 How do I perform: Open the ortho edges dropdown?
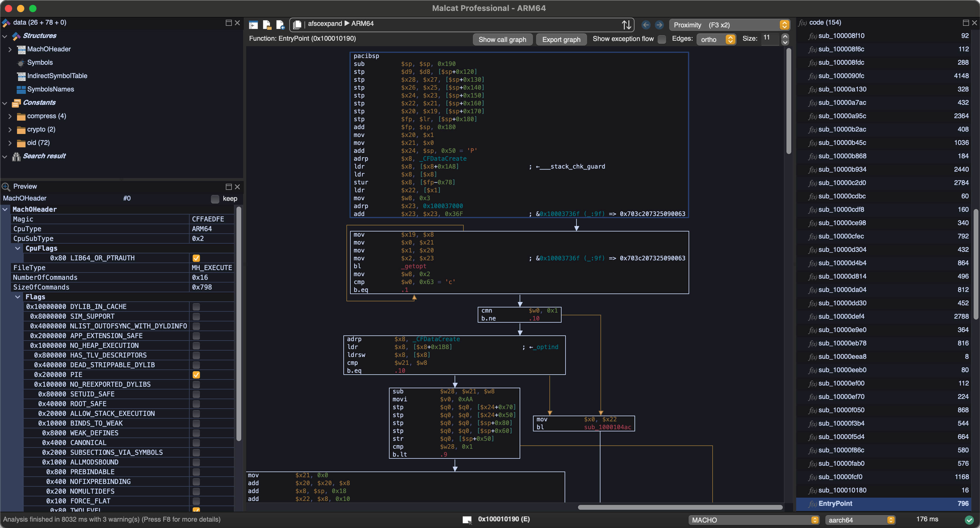coord(716,39)
